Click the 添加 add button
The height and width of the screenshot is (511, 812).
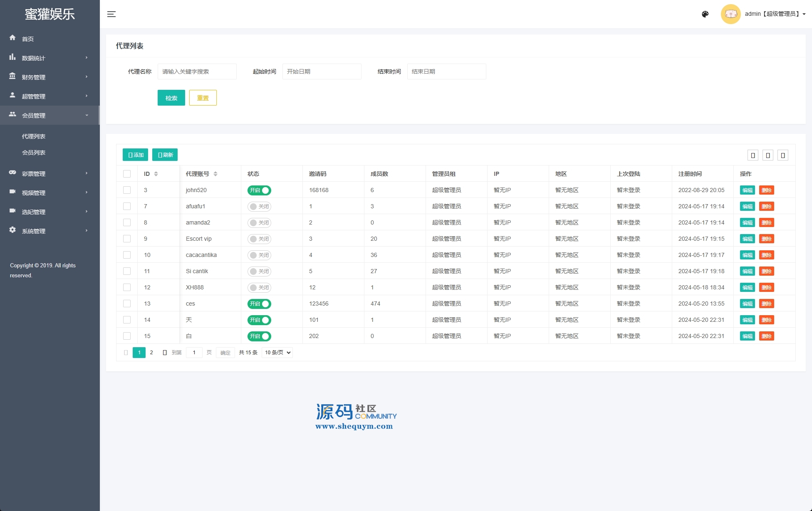pos(135,155)
